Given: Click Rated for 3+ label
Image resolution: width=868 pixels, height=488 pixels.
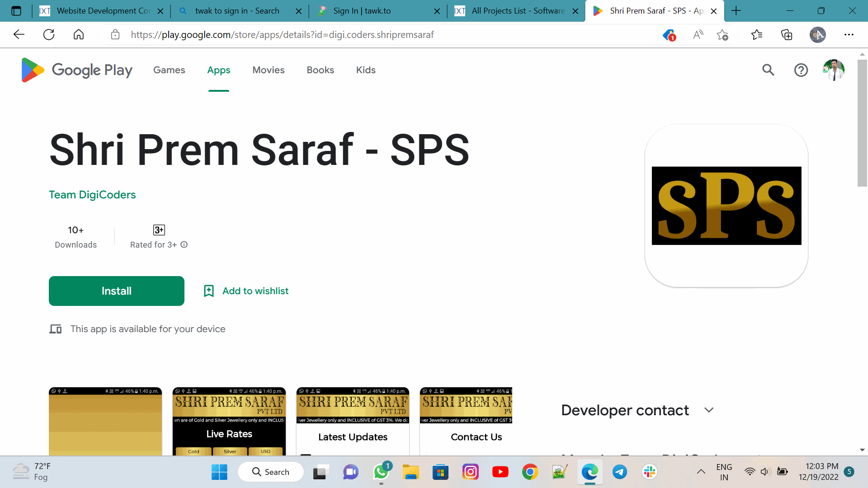Looking at the screenshot, I should coord(153,244).
